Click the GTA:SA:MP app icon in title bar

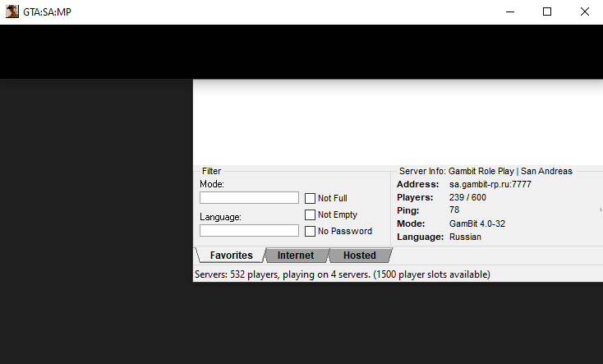pyautogui.click(x=12, y=12)
